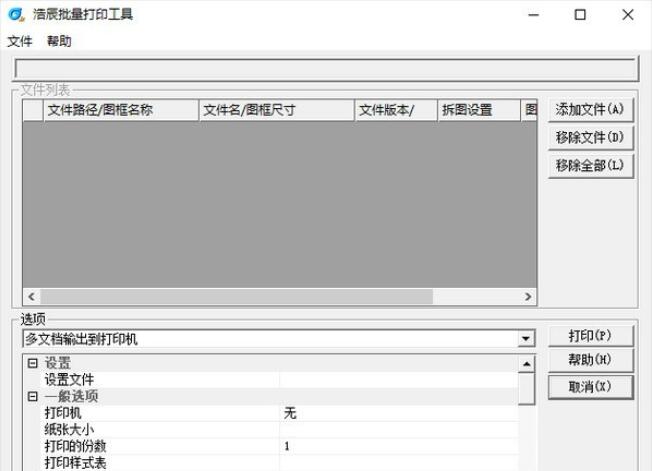Click the 添加文件(A) button
The image size is (652, 471).
(590, 109)
